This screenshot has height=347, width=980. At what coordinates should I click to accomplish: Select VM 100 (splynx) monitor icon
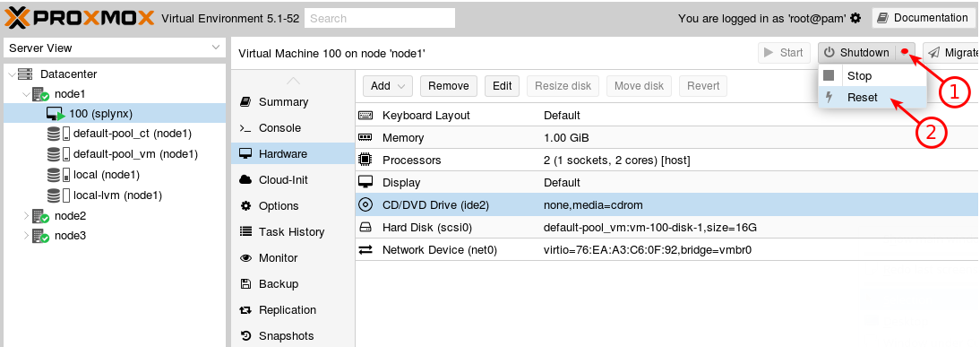tap(56, 114)
